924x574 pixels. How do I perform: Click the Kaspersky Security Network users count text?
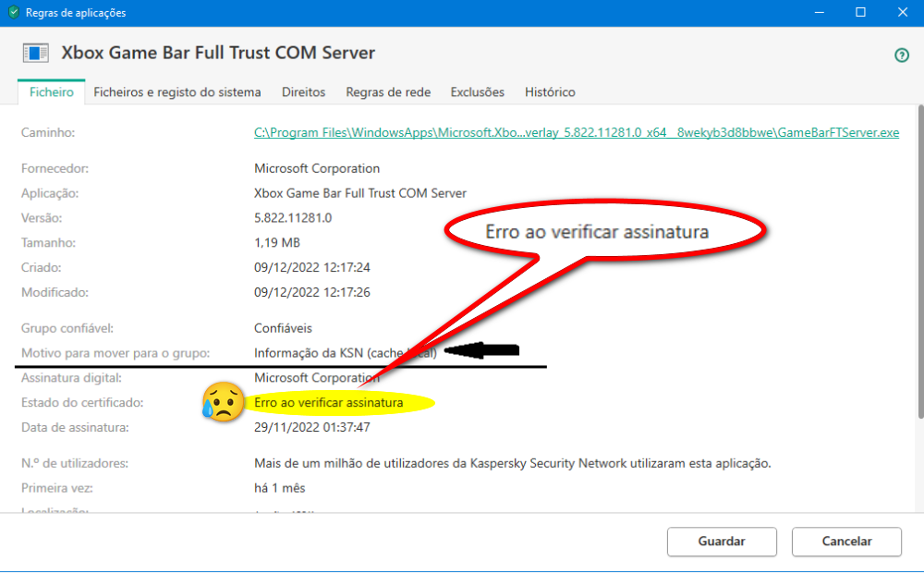[x=512, y=463]
